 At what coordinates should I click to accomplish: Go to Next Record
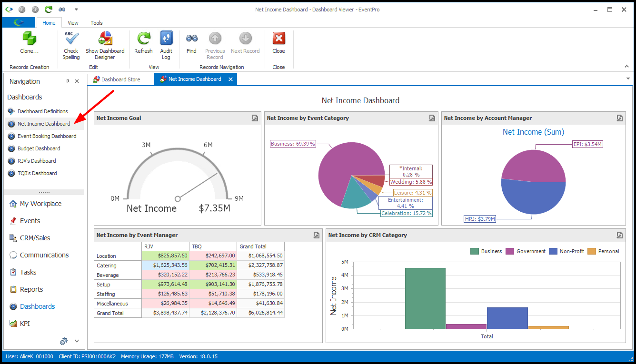pos(245,43)
